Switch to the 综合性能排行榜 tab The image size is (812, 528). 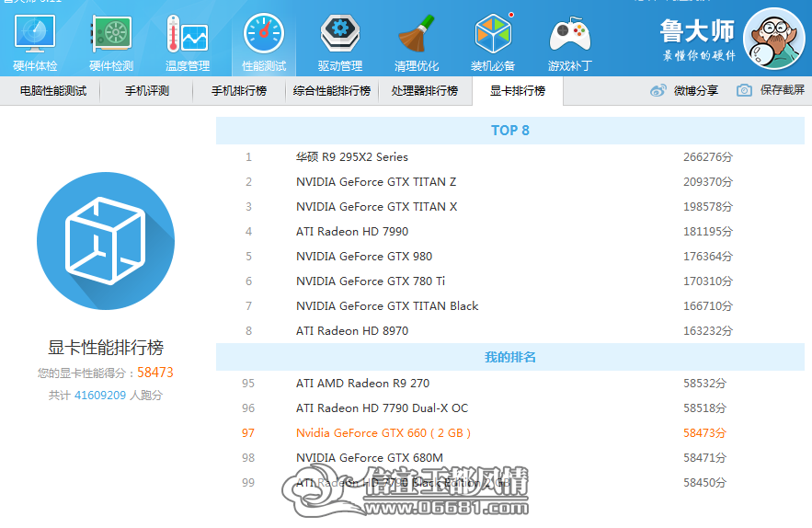click(332, 91)
